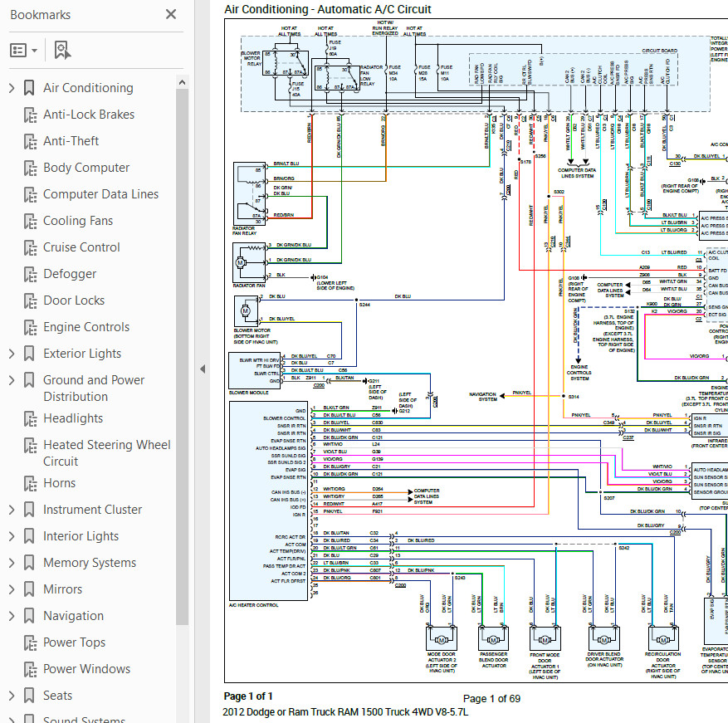Open the Navigation bookmark
Viewport: 728px width, 723px height.
73,616
